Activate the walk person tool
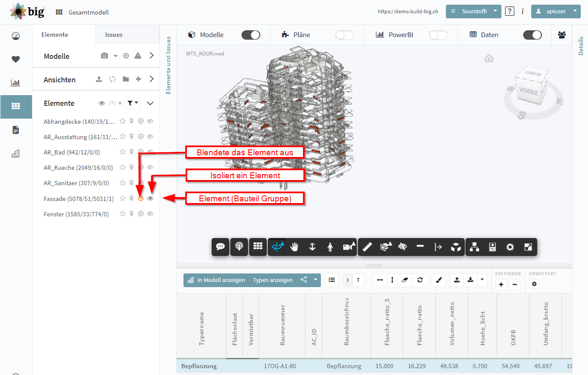 coord(330,247)
